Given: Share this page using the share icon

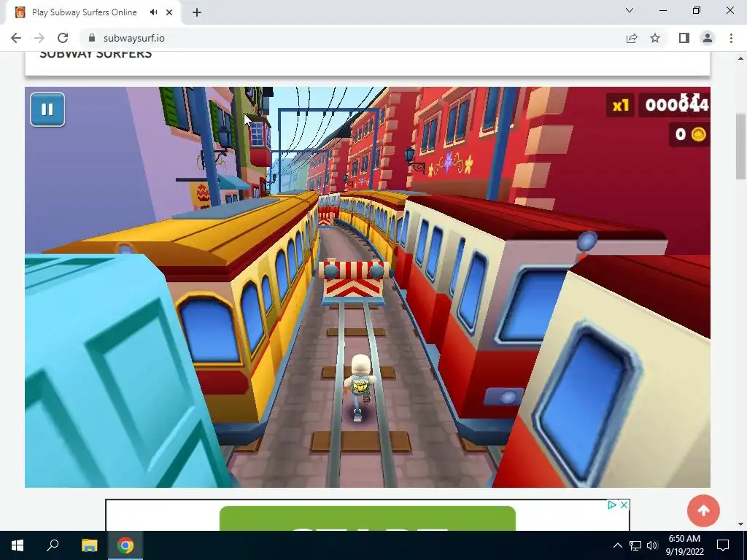Looking at the screenshot, I should coord(632,38).
